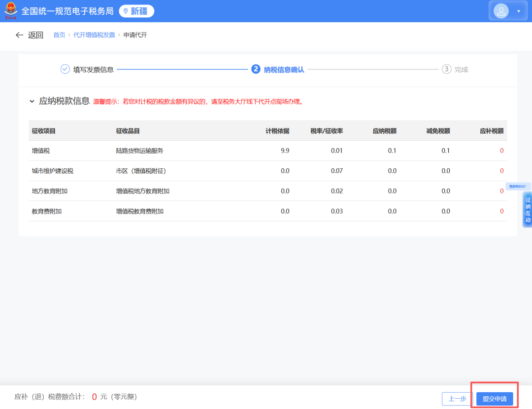Open the 需要帮助吗 help bubble
532x409 pixels.
coord(517,186)
